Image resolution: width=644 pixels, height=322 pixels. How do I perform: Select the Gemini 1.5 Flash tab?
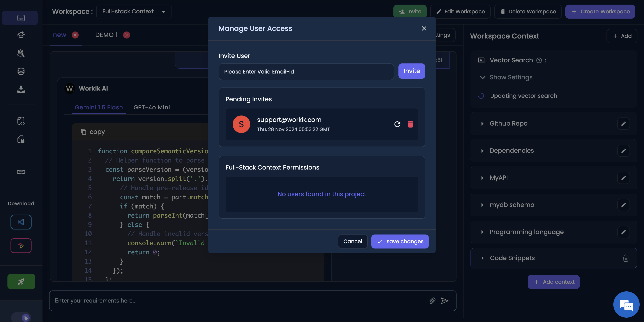point(99,107)
